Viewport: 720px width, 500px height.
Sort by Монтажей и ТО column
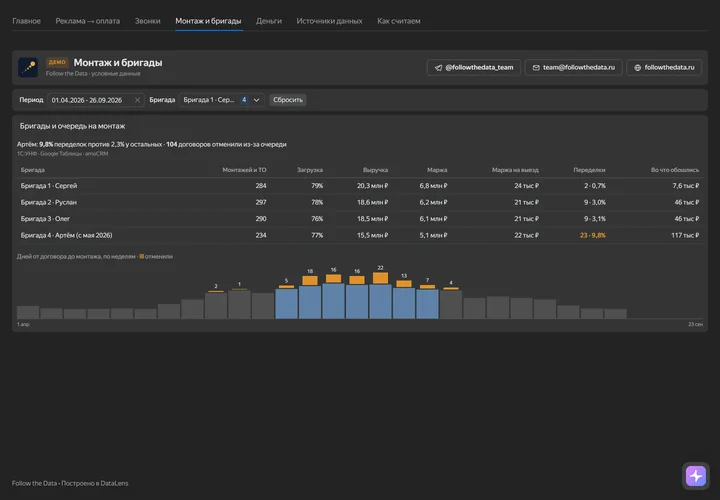click(x=244, y=170)
